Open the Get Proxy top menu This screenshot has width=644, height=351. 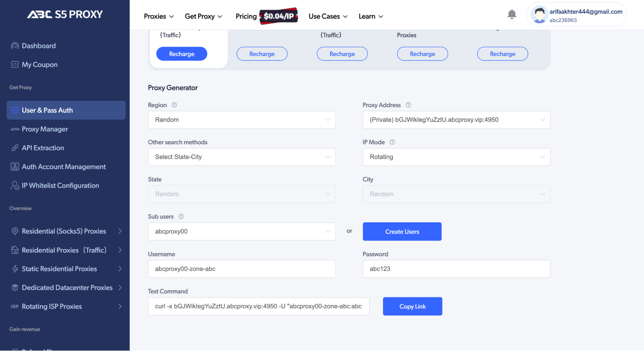(x=203, y=16)
